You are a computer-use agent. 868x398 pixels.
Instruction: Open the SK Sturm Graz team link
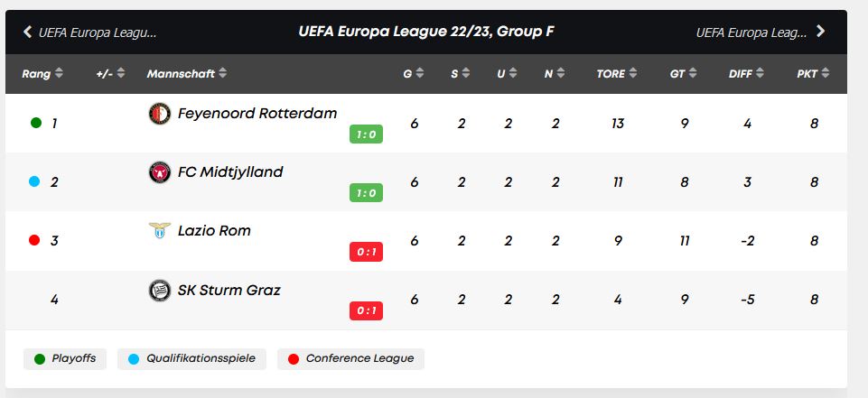[229, 290]
